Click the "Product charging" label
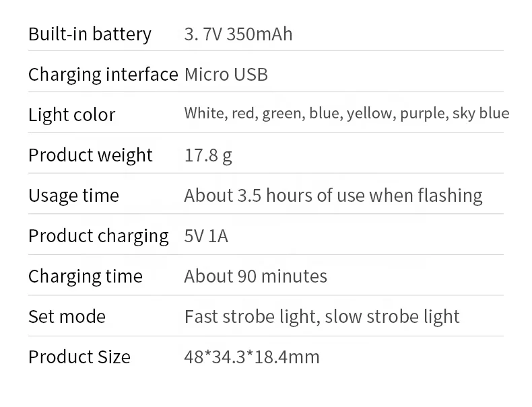The height and width of the screenshot is (407, 532). click(98, 236)
